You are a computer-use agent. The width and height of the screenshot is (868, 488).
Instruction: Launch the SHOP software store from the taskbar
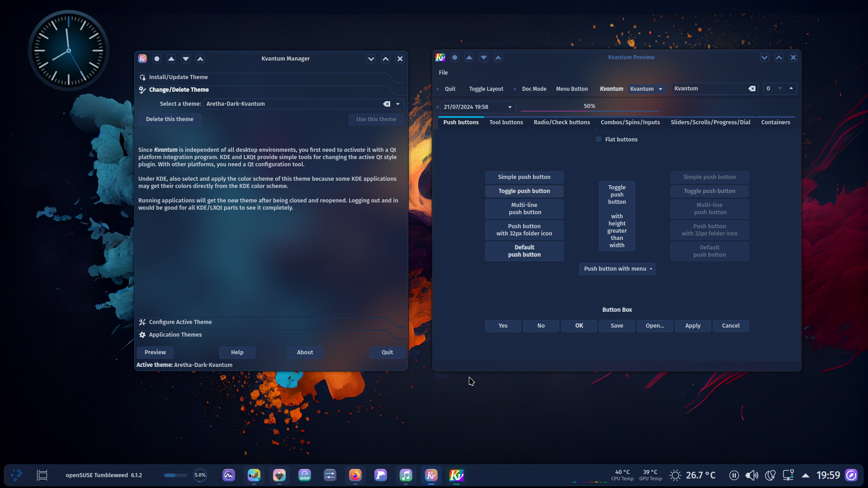305,475
